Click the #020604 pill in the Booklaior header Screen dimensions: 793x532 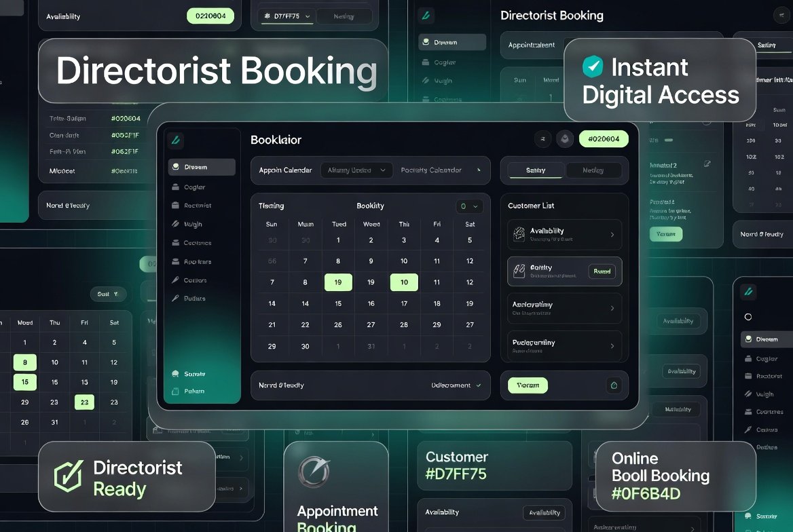coord(604,139)
